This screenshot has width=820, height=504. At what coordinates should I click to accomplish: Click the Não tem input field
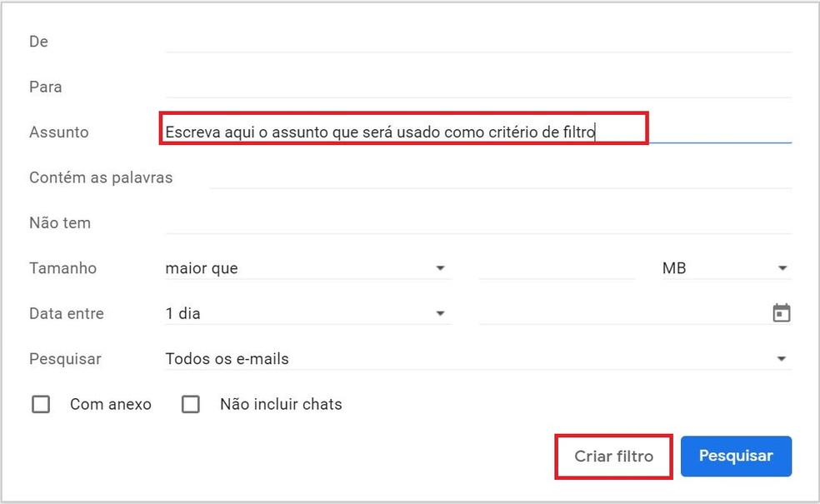click(x=477, y=222)
